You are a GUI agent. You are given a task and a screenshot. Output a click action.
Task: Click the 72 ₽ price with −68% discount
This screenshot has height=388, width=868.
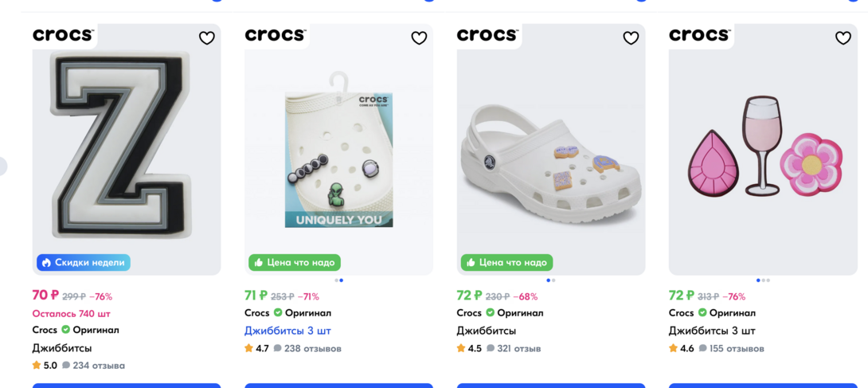point(471,296)
